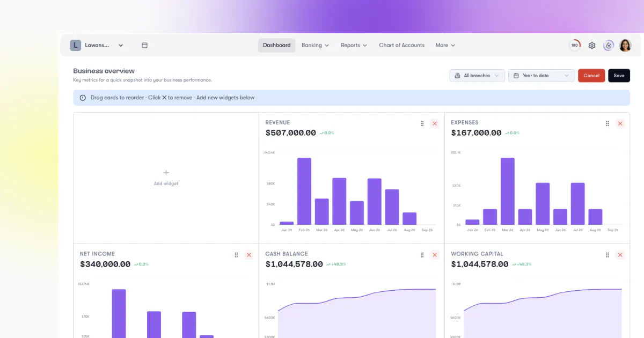Click the 180 progress ring indicator
644x338 pixels.
pyautogui.click(x=574, y=46)
